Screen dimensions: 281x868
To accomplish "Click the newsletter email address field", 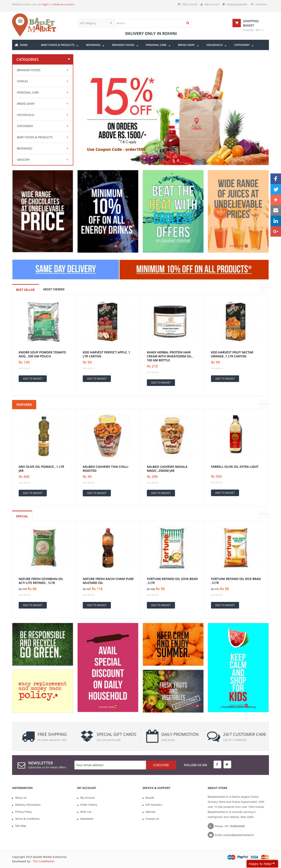I will coord(110,765).
